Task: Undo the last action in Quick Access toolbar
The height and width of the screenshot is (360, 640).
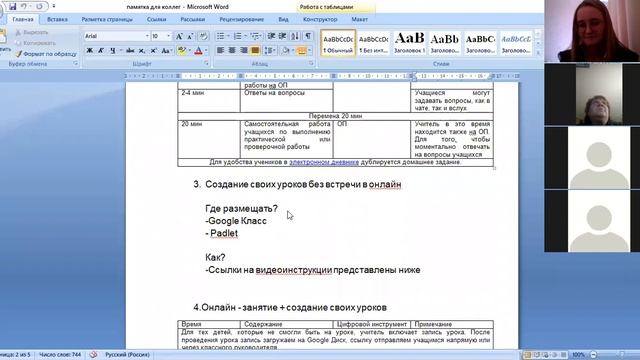Action: (24, 7)
